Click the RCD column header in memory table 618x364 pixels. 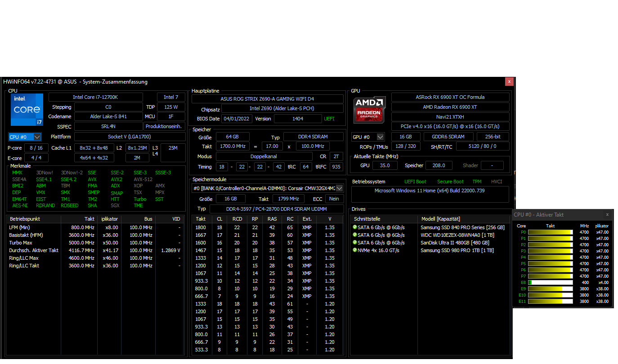pyautogui.click(x=237, y=219)
